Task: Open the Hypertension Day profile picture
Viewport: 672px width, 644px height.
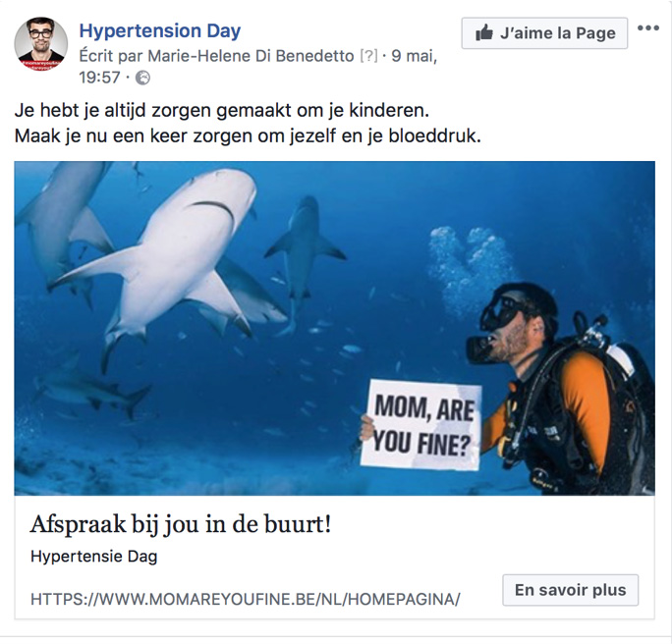Action: click(41, 43)
